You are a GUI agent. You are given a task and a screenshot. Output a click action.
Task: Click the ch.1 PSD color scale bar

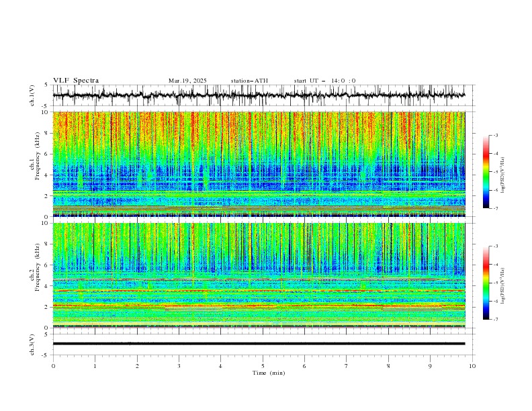point(486,172)
